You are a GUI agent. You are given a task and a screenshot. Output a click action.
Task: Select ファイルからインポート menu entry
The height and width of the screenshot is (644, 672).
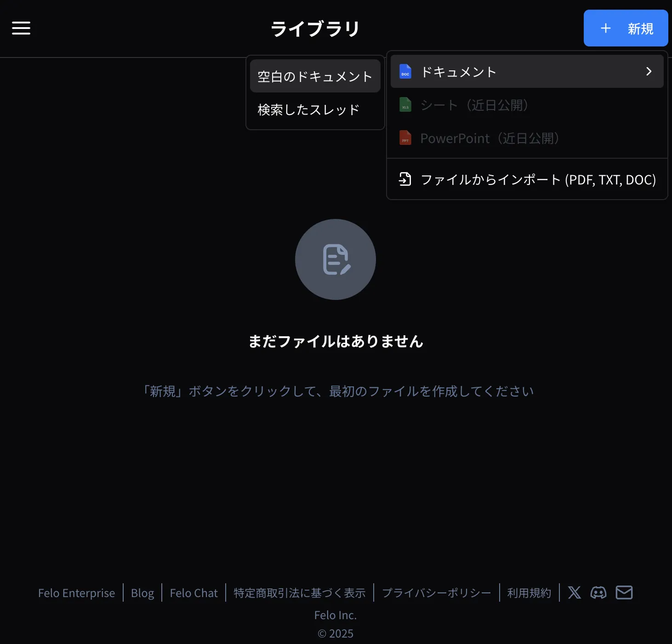(x=538, y=179)
